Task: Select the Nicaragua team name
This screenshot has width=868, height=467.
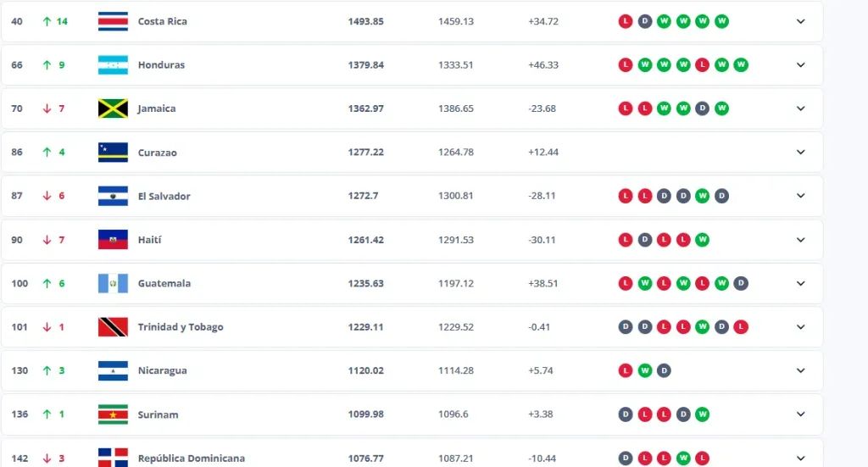Action: tap(163, 370)
